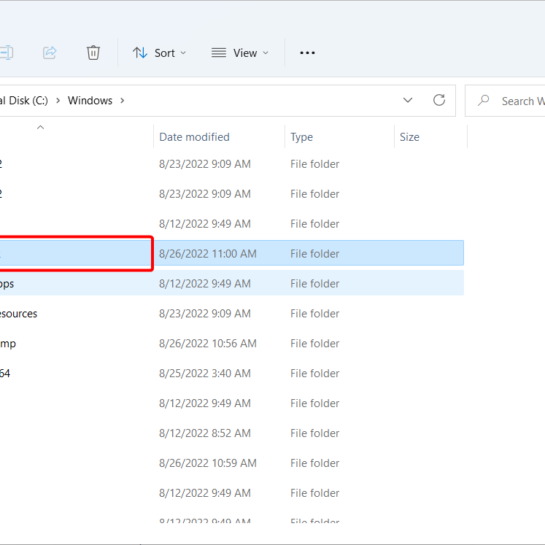Open the address bar history dropdown arrow
The width and height of the screenshot is (545, 545).
point(408,100)
